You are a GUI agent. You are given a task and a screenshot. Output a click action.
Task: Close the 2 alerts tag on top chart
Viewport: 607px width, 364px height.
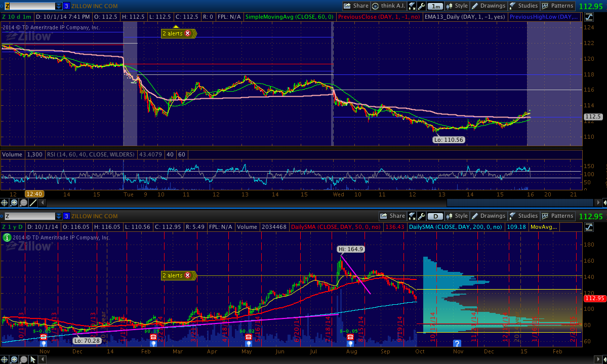(188, 33)
